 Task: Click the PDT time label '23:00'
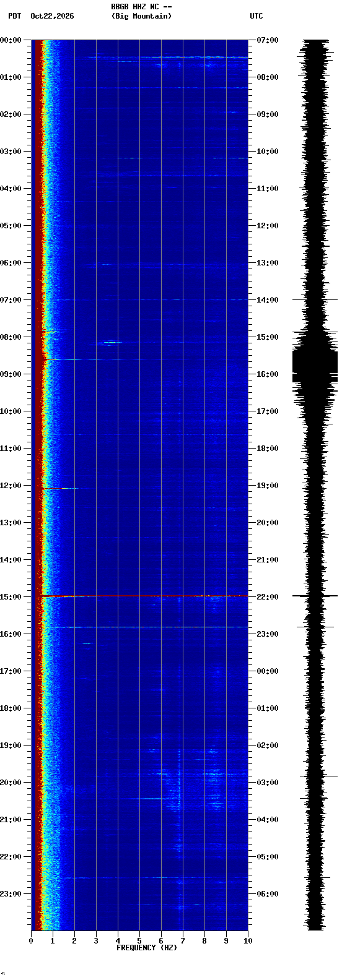click(x=11, y=894)
